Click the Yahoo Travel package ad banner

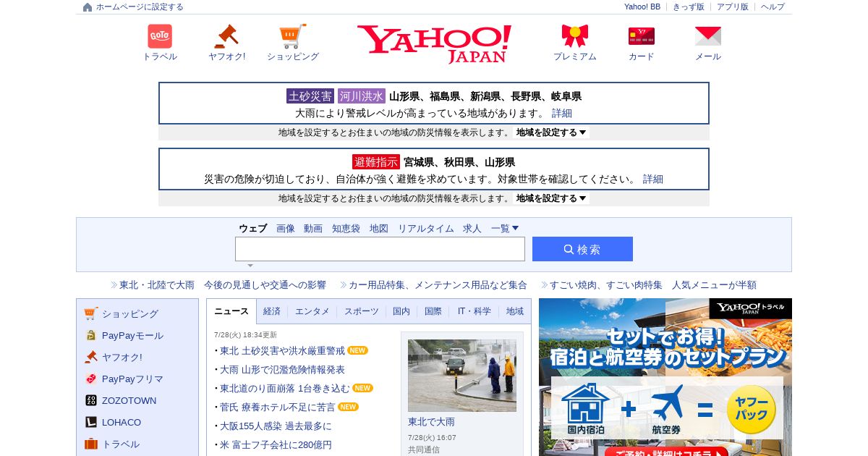pyautogui.click(x=665, y=377)
